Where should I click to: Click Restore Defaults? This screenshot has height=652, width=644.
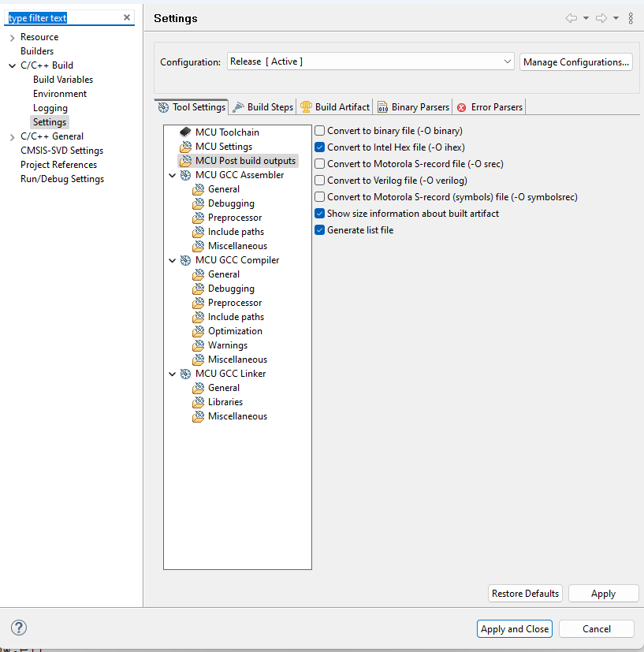point(525,593)
